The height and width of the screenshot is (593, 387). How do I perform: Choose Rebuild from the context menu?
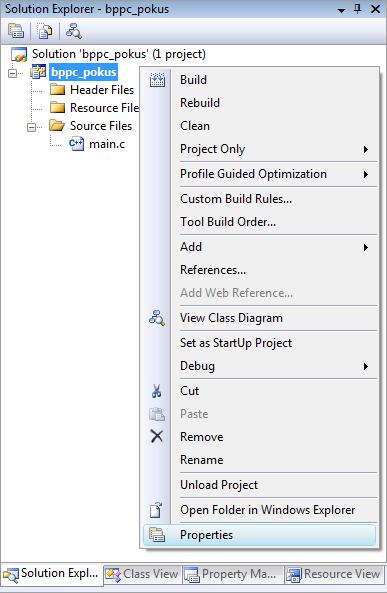[200, 103]
